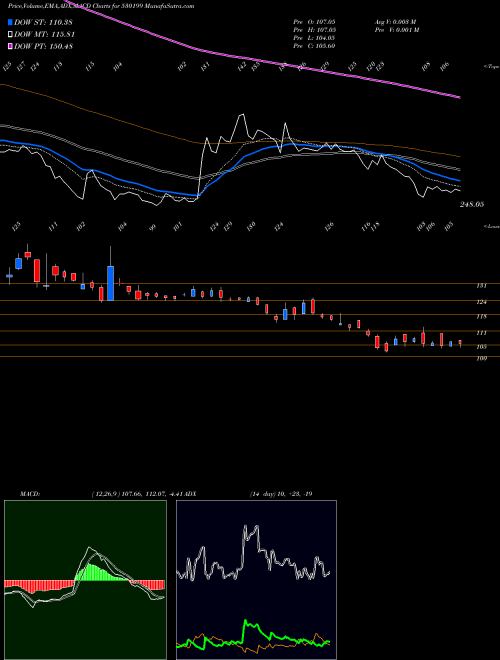Image resolution: width=500 pixels, height=660 pixels.
Task: Click the 'Pre H: 107.05' high value
Action: pos(314,30)
